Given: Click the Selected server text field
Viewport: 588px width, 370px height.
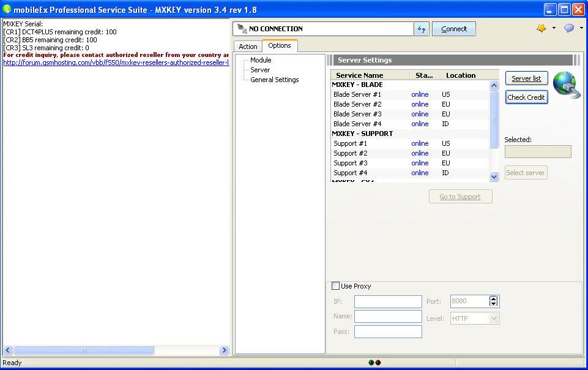Looking at the screenshot, I should click(x=538, y=151).
